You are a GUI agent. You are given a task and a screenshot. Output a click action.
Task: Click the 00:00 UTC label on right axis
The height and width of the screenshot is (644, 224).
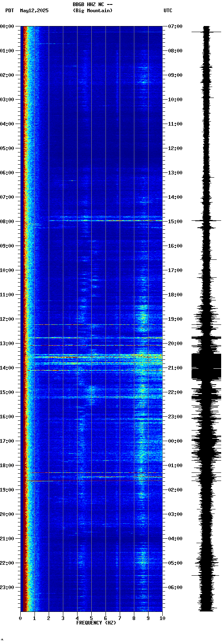click(x=175, y=441)
